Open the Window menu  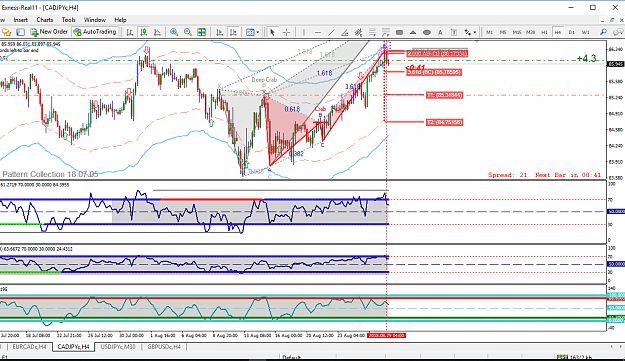94,20
